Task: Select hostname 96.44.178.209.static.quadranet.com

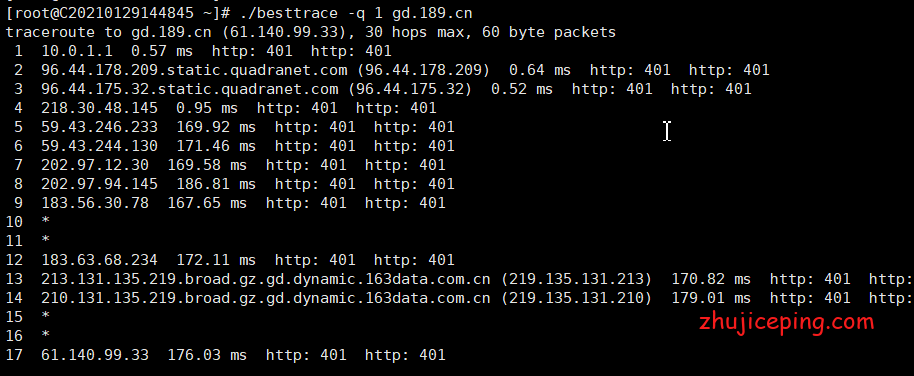Action: point(194,71)
